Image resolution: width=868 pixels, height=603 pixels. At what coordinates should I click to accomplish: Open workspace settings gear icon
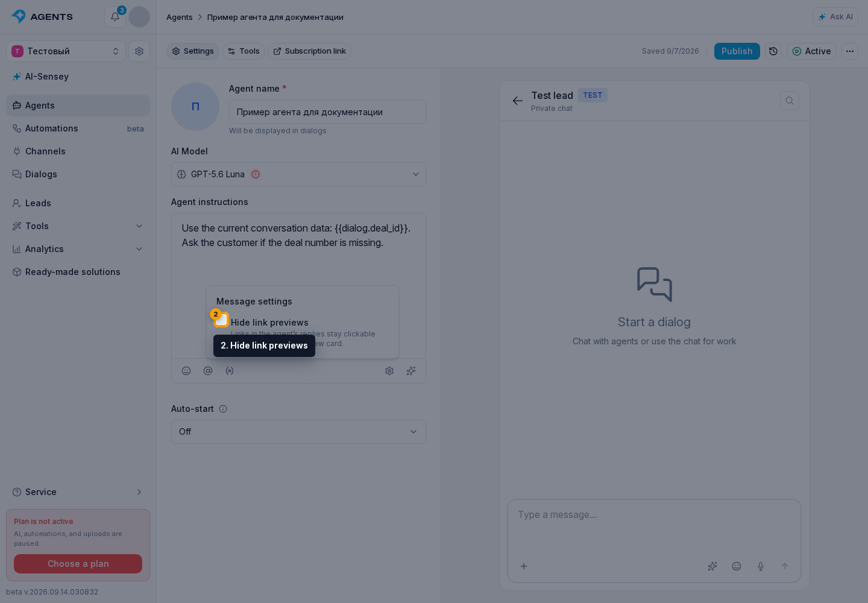[139, 51]
